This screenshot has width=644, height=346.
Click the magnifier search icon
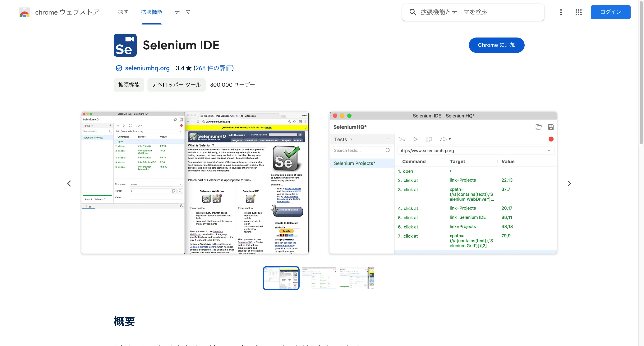tap(412, 12)
